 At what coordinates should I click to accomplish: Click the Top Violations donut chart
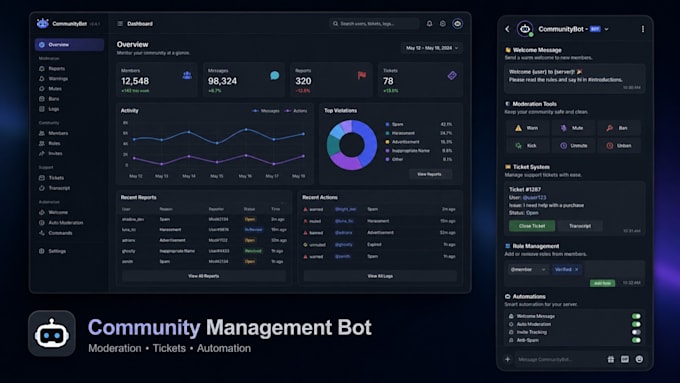(352, 145)
